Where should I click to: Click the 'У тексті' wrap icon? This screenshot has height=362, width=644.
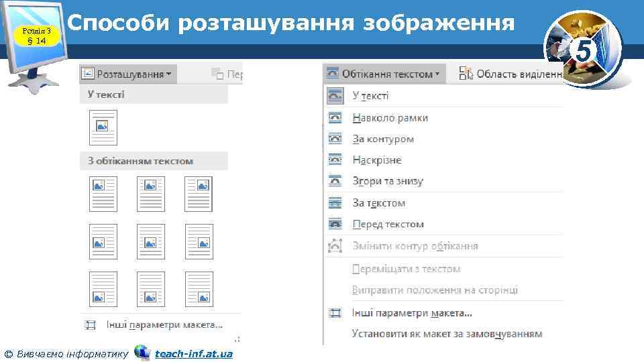pos(335,96)
